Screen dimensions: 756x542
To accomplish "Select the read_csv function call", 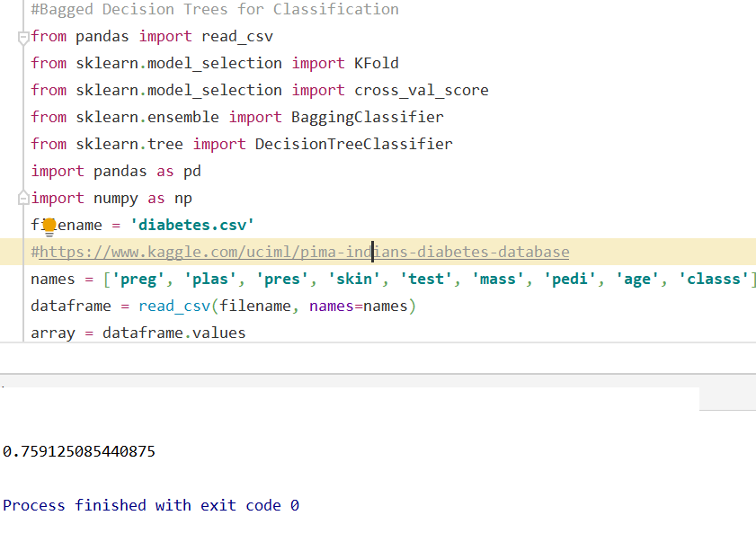I will [x=175, y=306].
